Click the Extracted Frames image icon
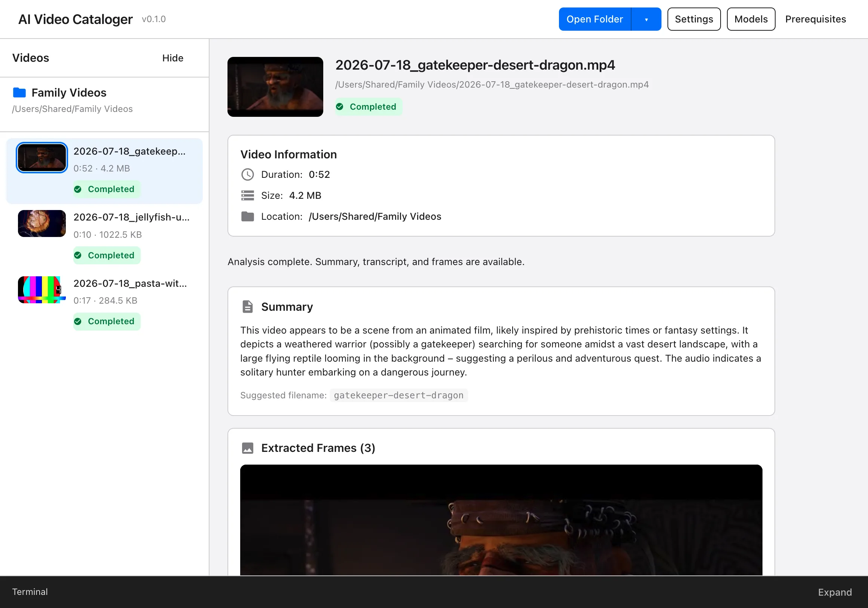The width and height of the screenshot is (868, 608). 248,448
